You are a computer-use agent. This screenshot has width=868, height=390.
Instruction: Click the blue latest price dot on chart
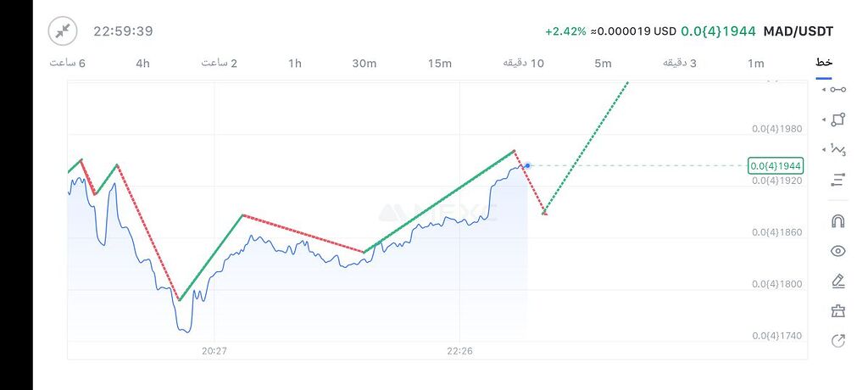[x=527, y=165]
